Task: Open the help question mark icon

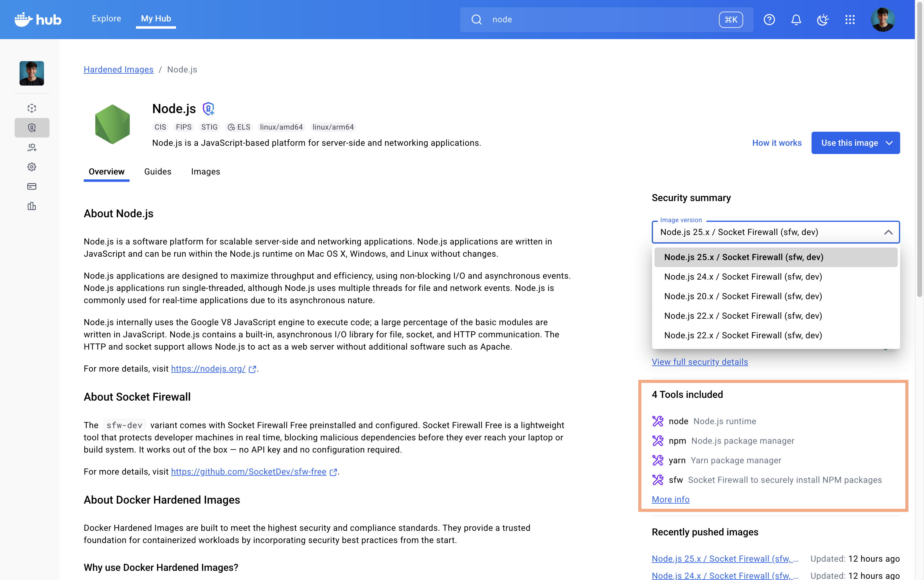Action: click(769, 20)
